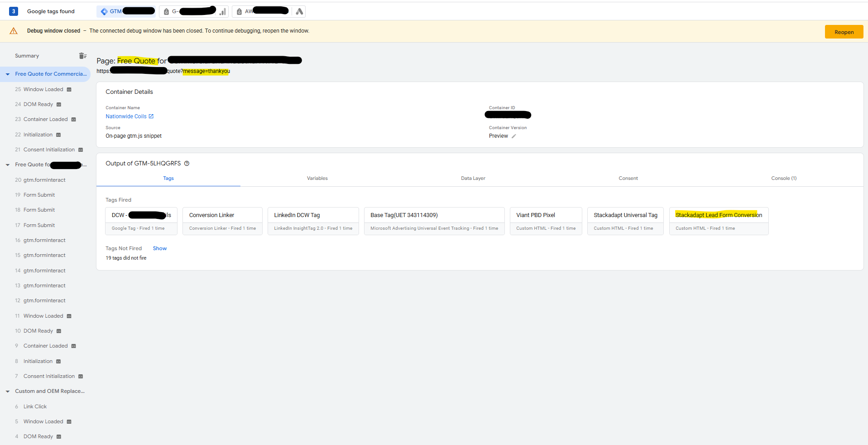Open the DCW Google Tag card
This screenshot has height=445, width=868.
click(141, 221)
